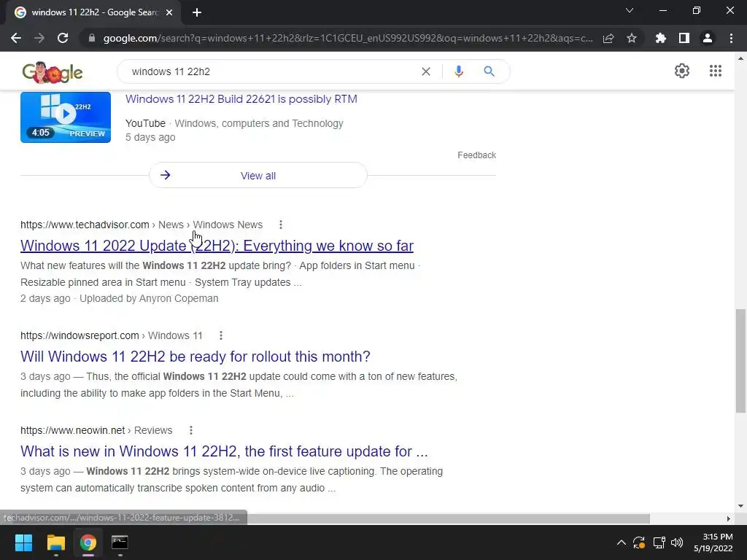Screen dimensions: 747x560
Task: Click the scroll right arrow
Action: [729, 518]
